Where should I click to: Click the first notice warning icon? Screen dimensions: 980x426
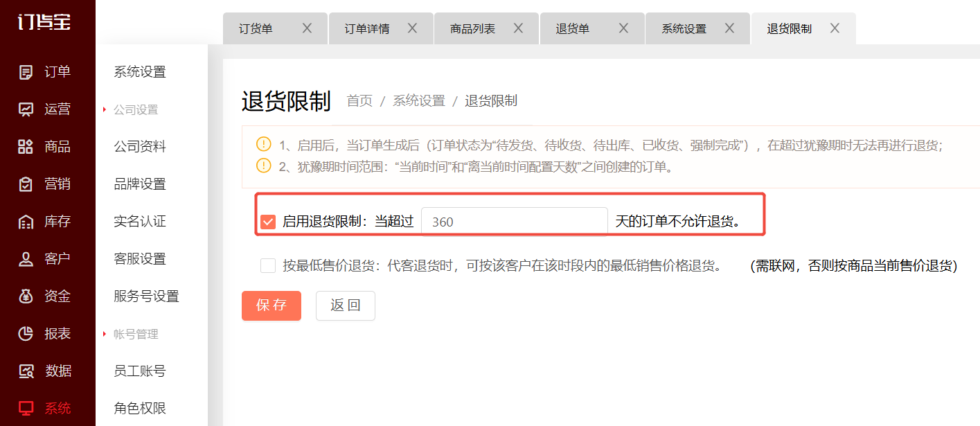pos(264,145)
